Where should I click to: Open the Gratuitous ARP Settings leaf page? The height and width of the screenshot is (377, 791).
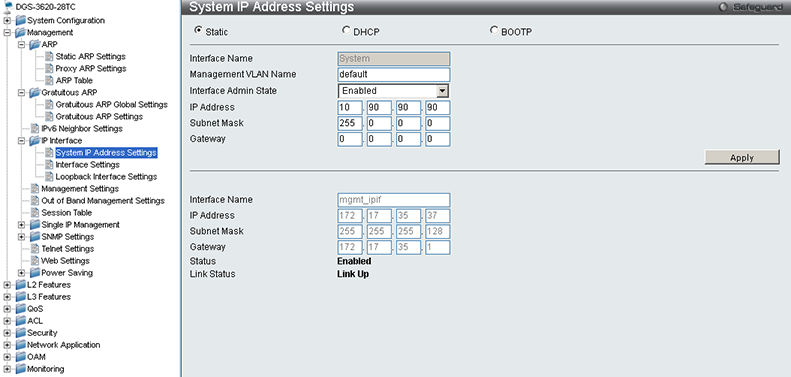pyautogui.click(x=99, y=117)
